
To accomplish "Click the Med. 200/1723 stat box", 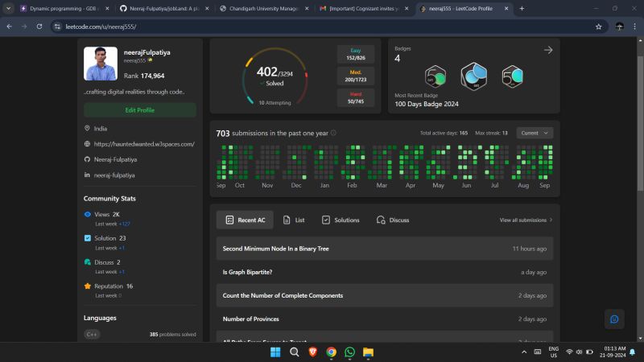I will click(356, 76).
